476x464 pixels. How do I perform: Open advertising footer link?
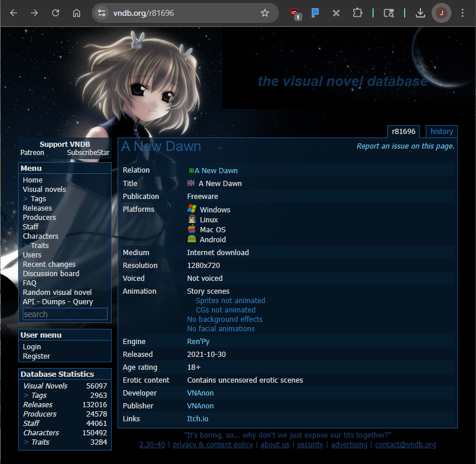349,445
